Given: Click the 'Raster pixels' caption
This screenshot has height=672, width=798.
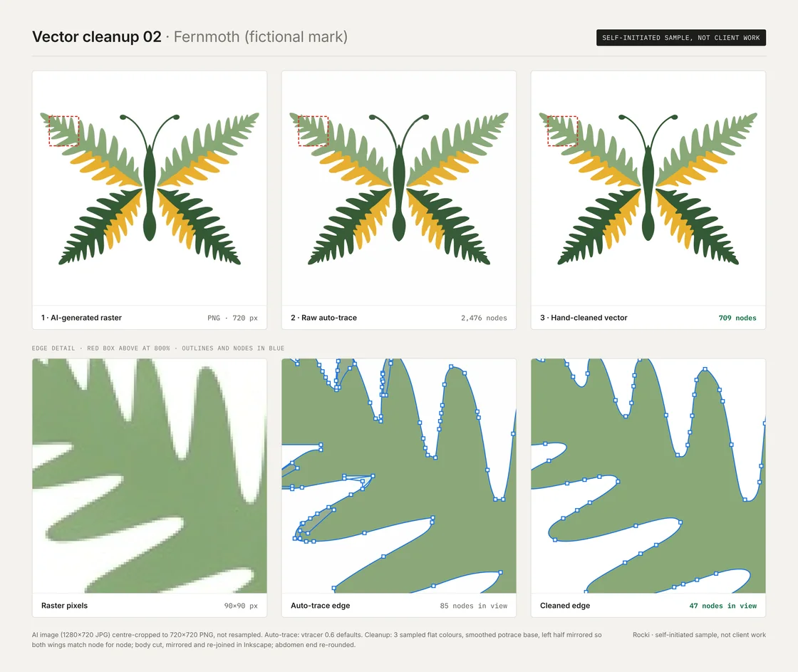Looking at the screenshot, I should 65,605.
